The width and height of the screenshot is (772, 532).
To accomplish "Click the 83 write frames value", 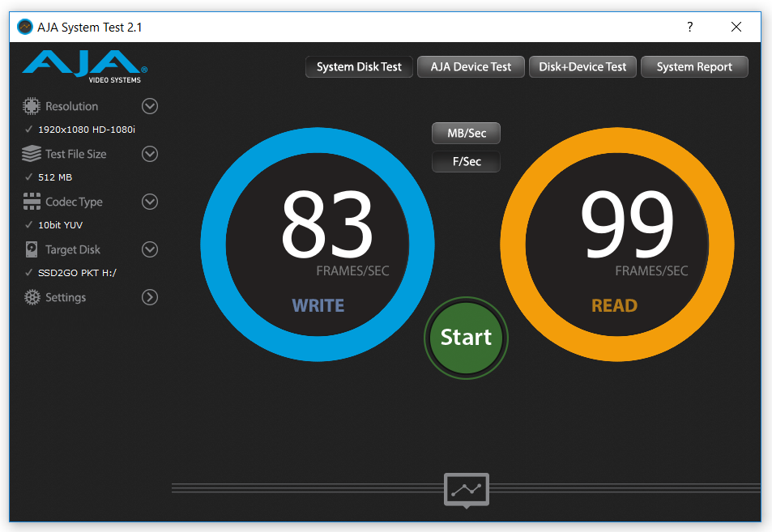I will 327,225.
